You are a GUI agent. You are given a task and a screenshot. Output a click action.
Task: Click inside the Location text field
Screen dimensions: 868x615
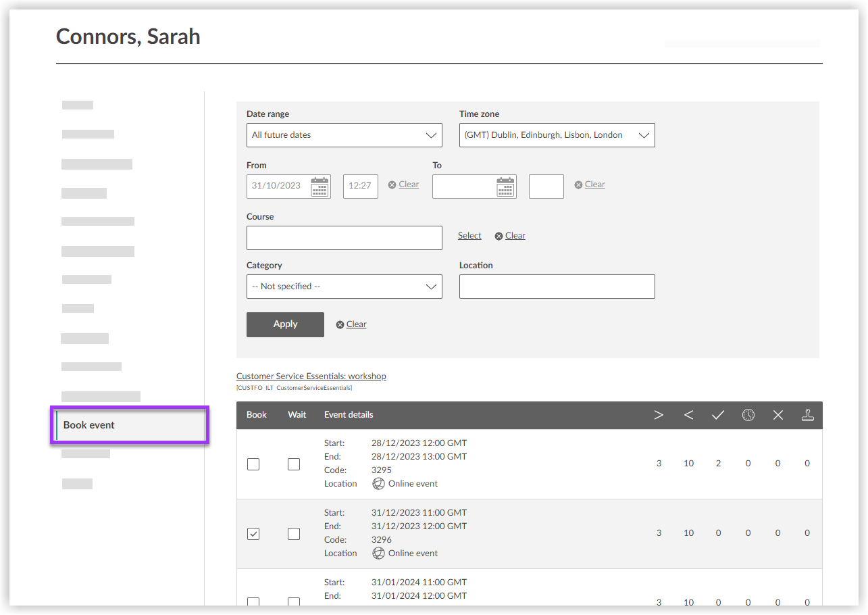(557, 287)
